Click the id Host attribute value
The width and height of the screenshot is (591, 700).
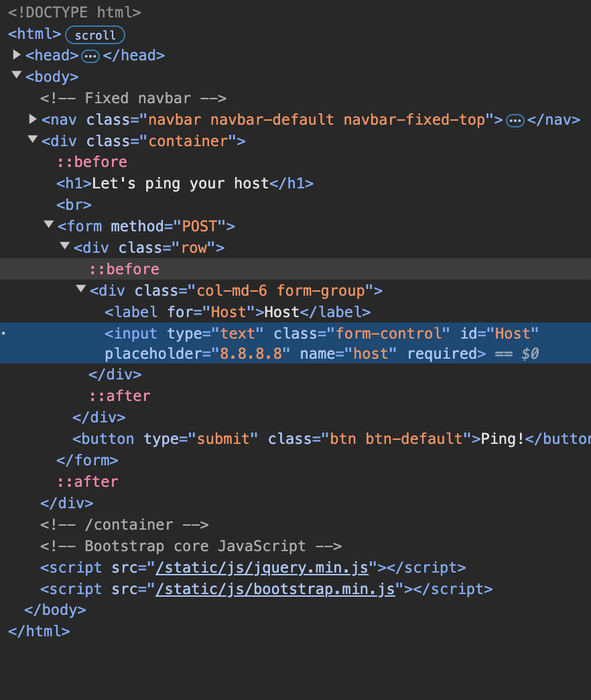(512, 333)
